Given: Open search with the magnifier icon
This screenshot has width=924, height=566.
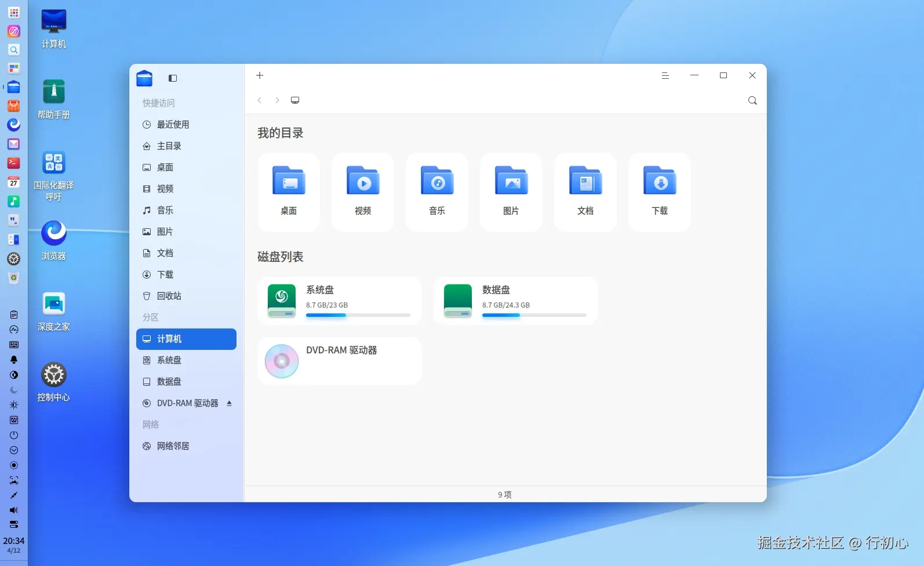Looking at the screenshot, I should [752, 100].
